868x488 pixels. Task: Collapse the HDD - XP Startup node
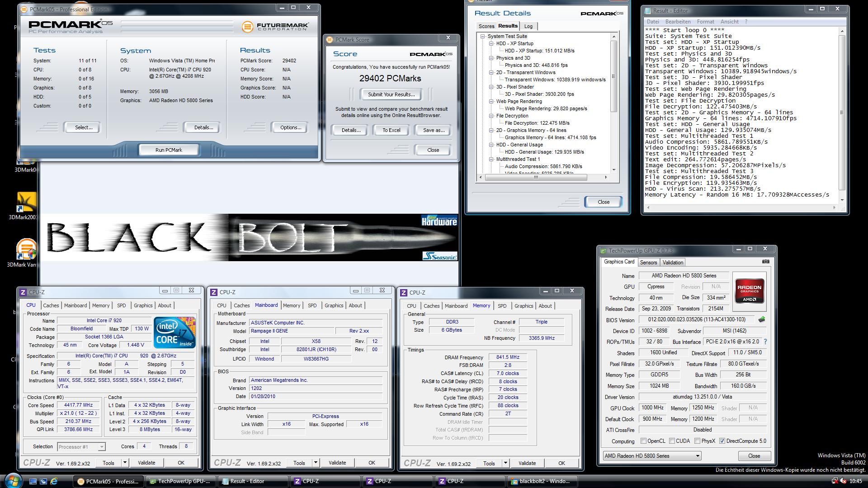491,43
